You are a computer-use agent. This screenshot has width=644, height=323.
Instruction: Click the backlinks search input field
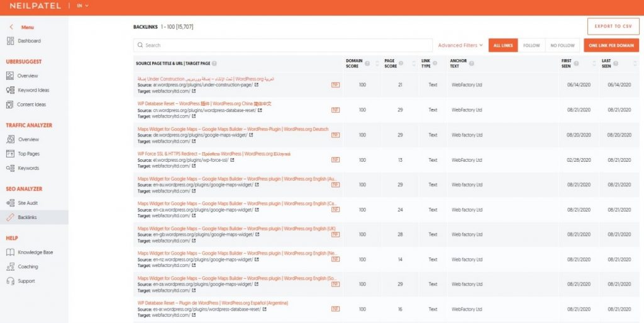[283, 45]
